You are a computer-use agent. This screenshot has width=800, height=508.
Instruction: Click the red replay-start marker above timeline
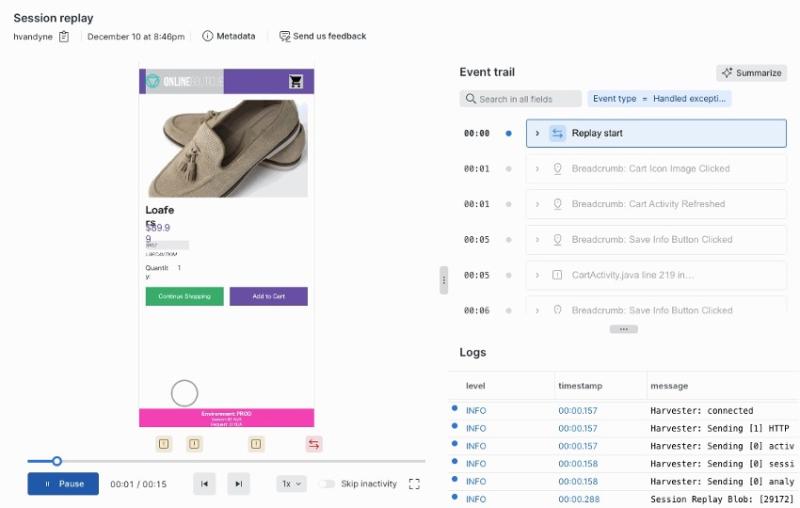click(314, 444)
